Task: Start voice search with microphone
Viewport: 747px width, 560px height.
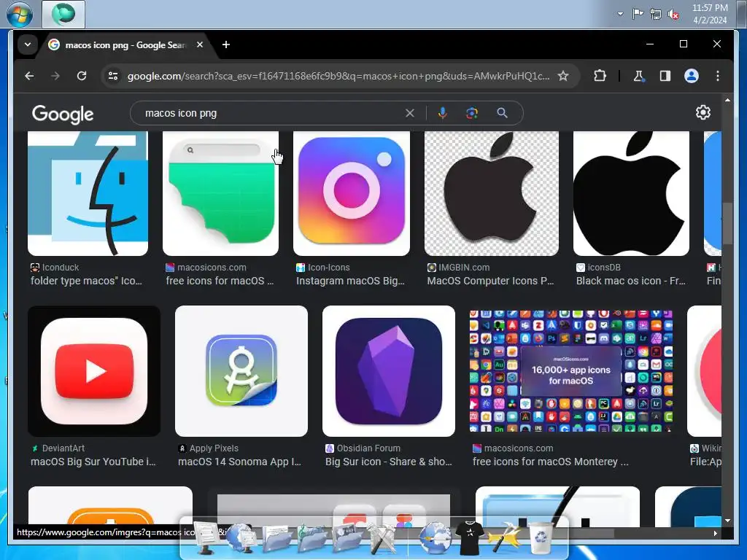Action: [443, 113]
